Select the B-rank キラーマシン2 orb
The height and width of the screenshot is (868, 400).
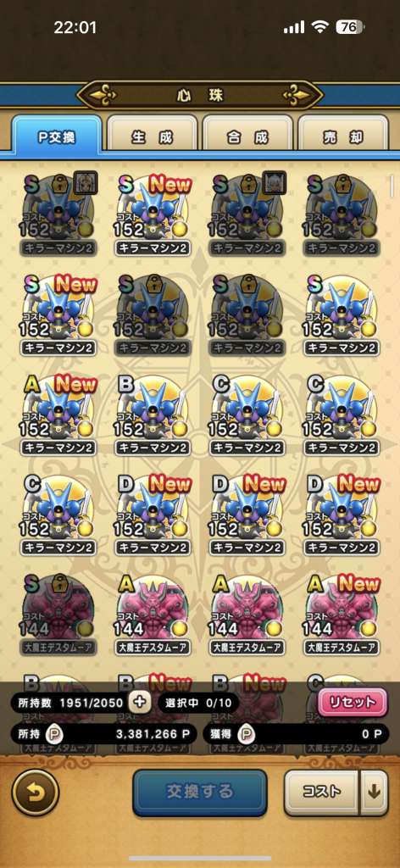(153, 415)
